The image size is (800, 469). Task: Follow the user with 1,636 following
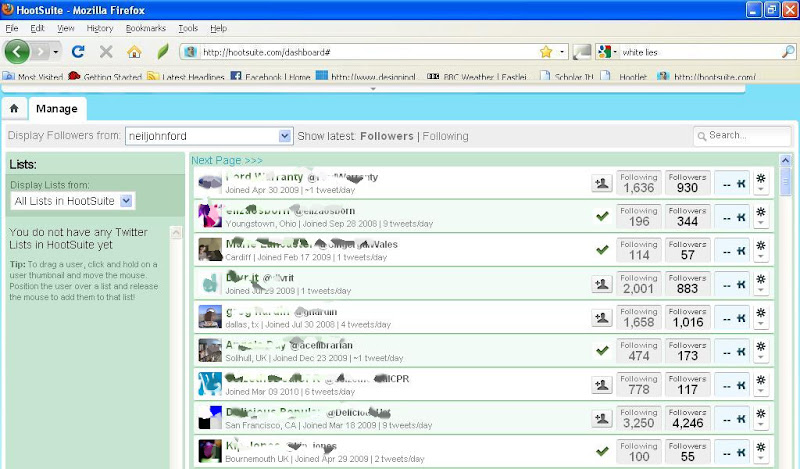point(602,183)
